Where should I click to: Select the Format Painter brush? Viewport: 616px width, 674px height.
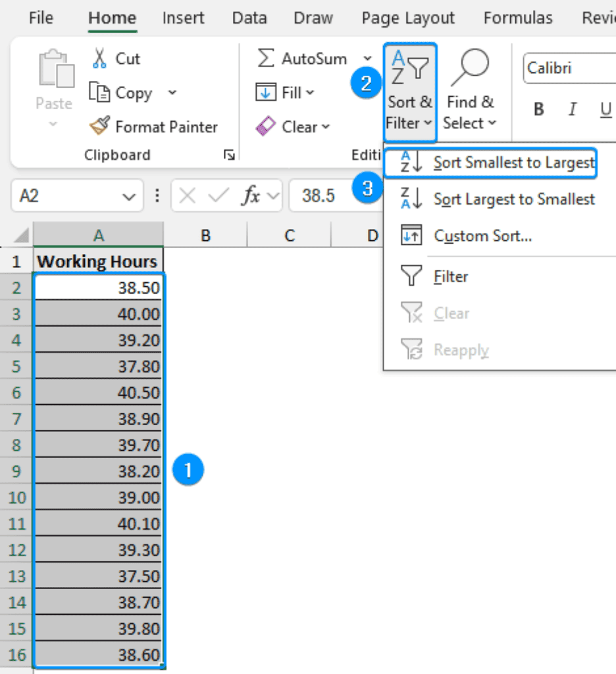click(x=100, y=126)
